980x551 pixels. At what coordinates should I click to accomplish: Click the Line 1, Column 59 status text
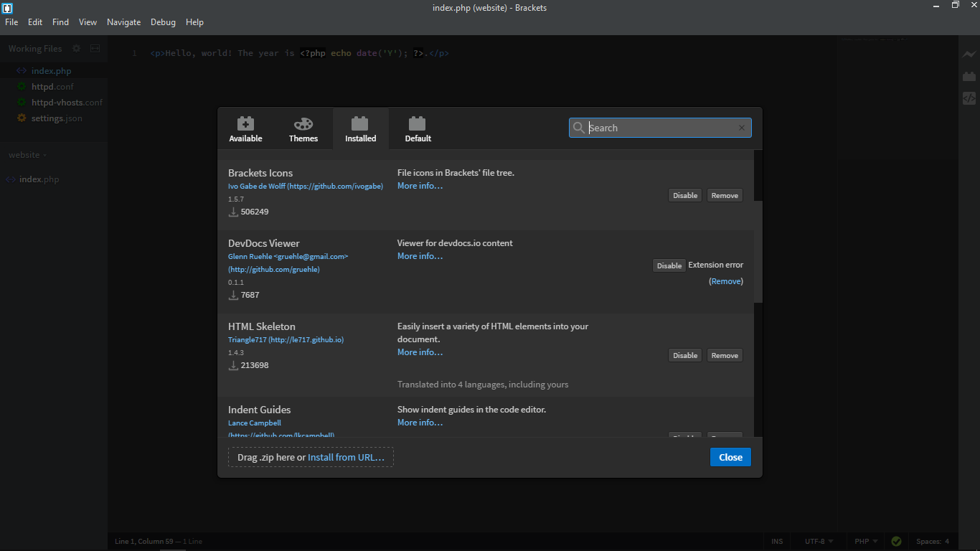click(143, 542)
